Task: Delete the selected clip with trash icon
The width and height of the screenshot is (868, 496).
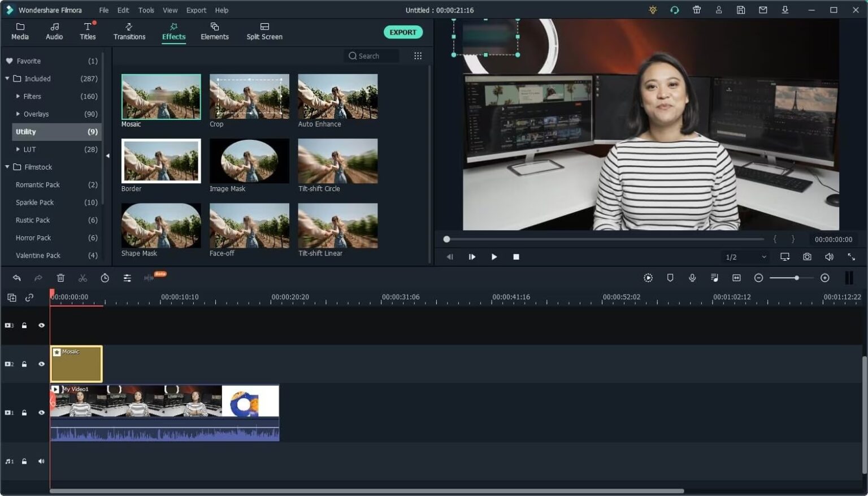Action: click(60, 278)
